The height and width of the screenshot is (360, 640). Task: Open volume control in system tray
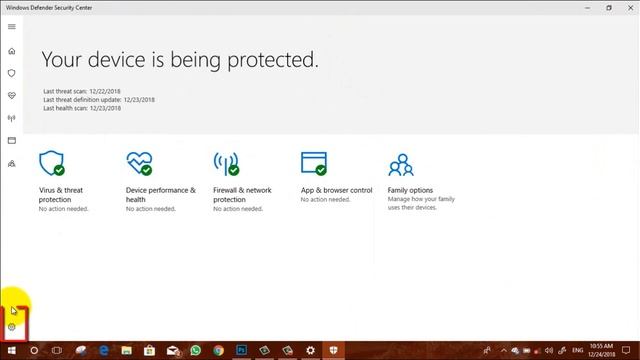[549, 351]
